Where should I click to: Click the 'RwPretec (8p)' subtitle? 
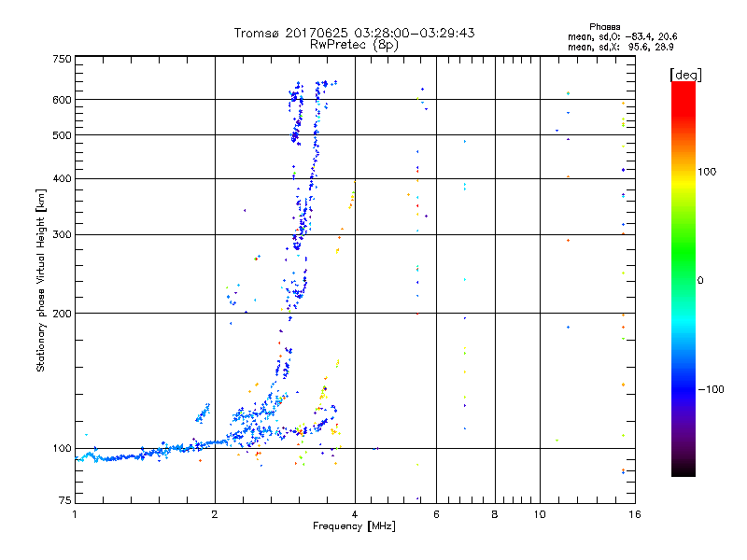coord(354,44)
